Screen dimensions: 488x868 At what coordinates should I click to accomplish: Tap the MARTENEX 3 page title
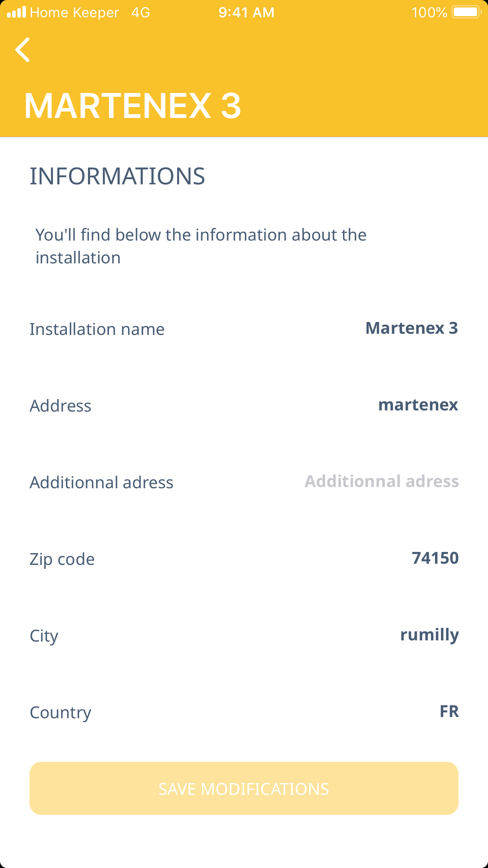coord(133,106)
